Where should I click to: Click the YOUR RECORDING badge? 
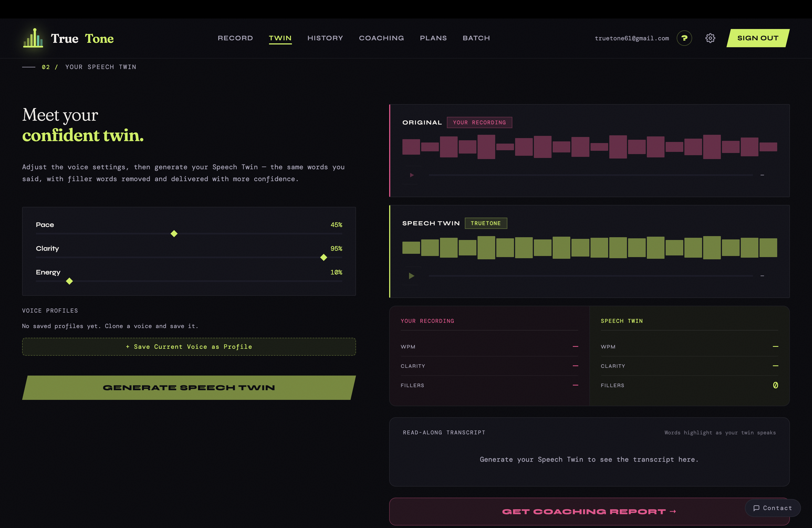[x=479, y=122]
